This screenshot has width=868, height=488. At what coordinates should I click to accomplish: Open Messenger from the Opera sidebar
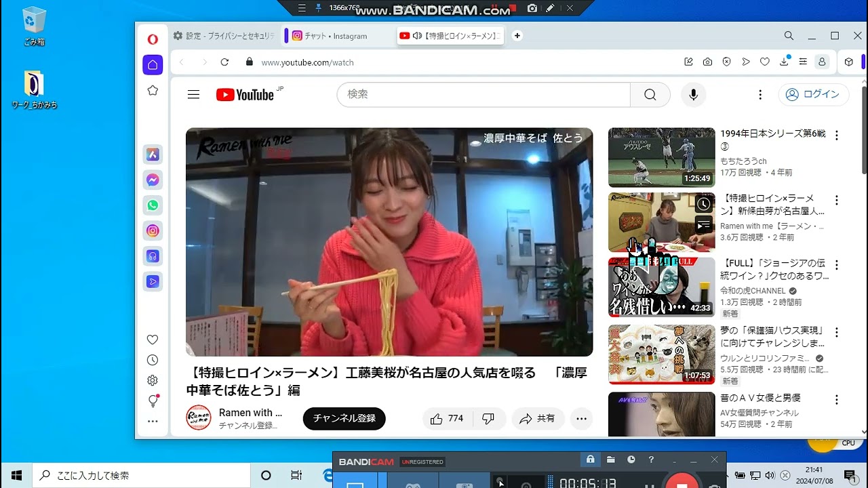click(153, 180)
